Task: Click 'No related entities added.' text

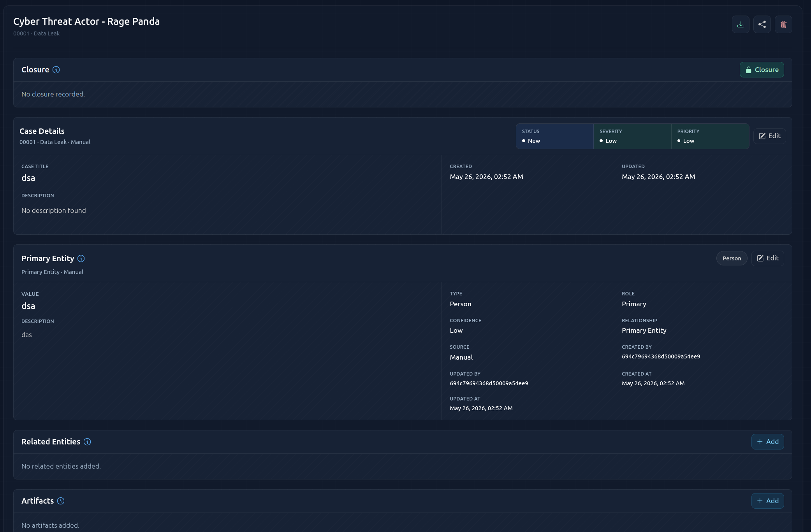Action: click(x=61, y=466)
